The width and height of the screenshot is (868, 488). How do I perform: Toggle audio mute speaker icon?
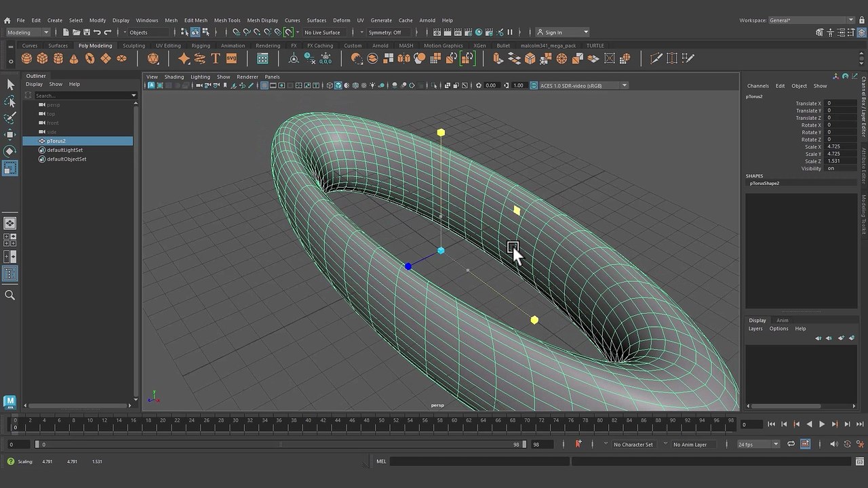(x=833, y=444)
